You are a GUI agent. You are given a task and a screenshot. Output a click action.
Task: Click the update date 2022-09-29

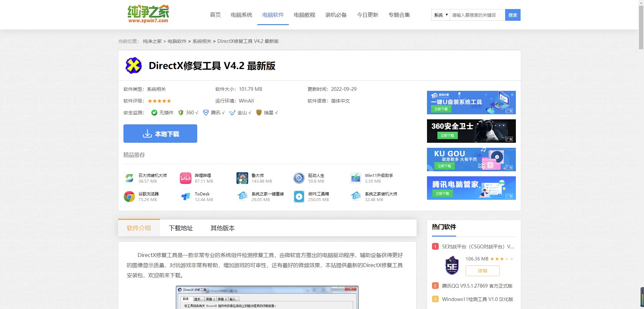[344, 89]
